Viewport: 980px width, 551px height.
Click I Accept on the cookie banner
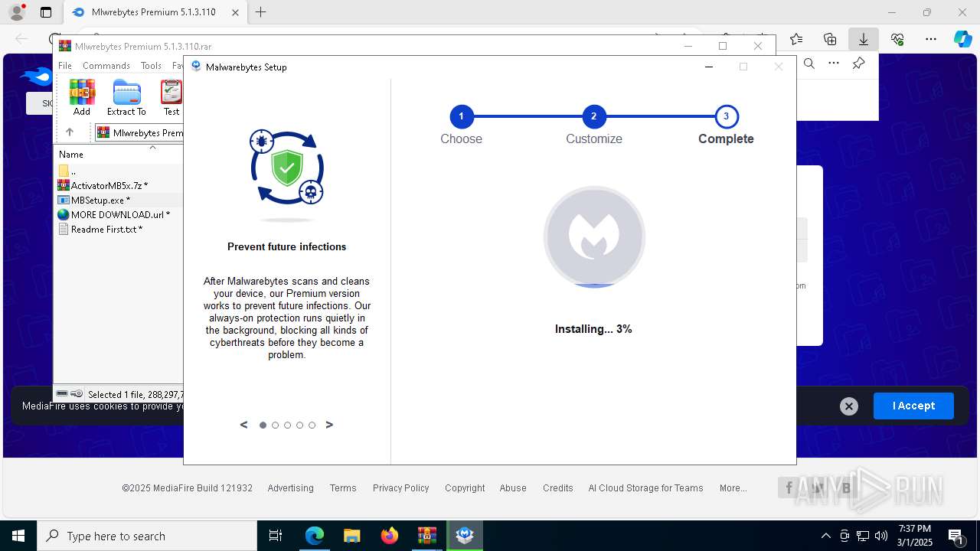pos(913,406)
